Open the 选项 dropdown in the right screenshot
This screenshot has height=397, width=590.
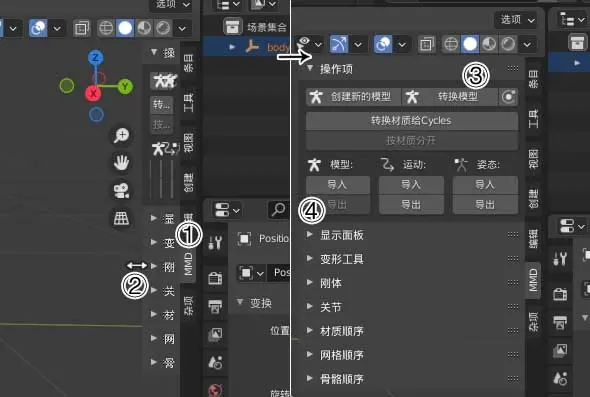[x=516, y=20]
